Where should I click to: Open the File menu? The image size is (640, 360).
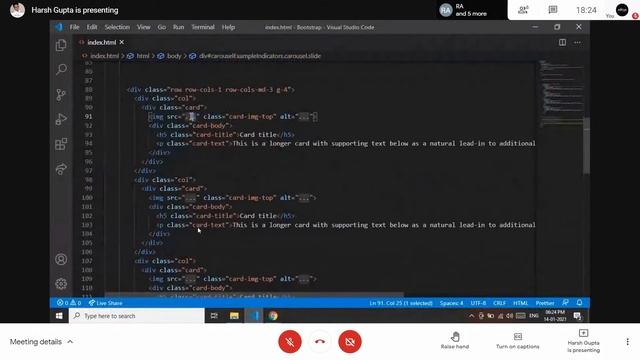(x=74, y=27)
